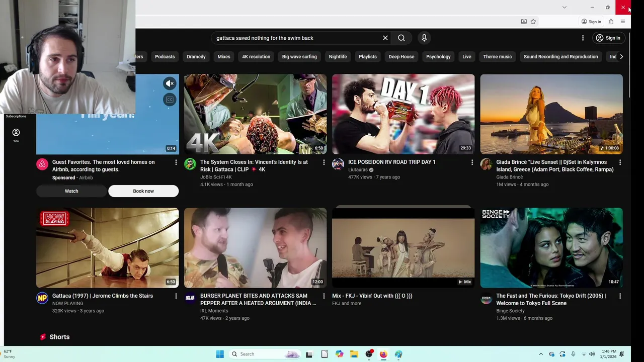Show next filter chips with right arrow
Image resolution: width=644 pixels, height=362 pixels.
point(621,57)
